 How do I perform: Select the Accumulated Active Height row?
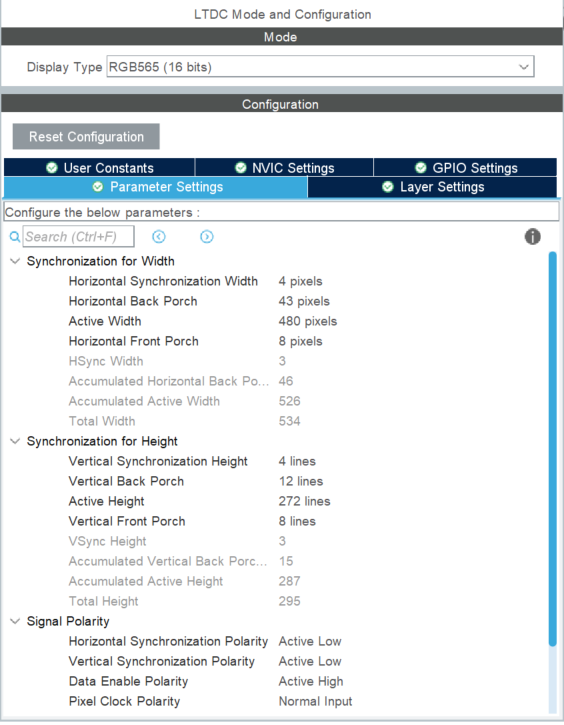pos(185,581)
